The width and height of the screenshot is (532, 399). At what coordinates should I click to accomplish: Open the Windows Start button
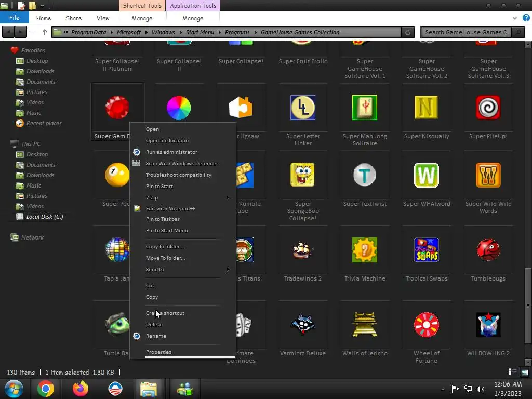point(14,389)
